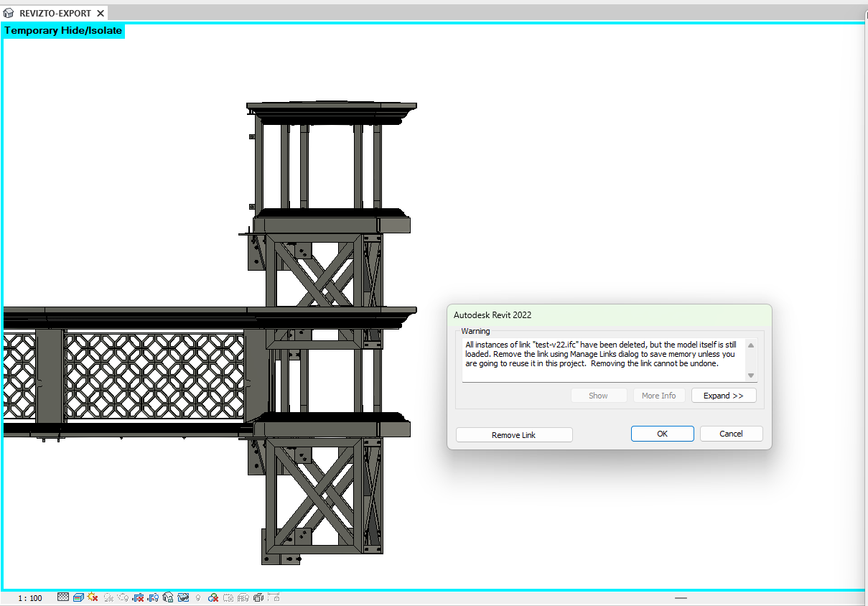
Task: Open the Show Rendering Dialog icon
Action: click(x=123, y=597)
